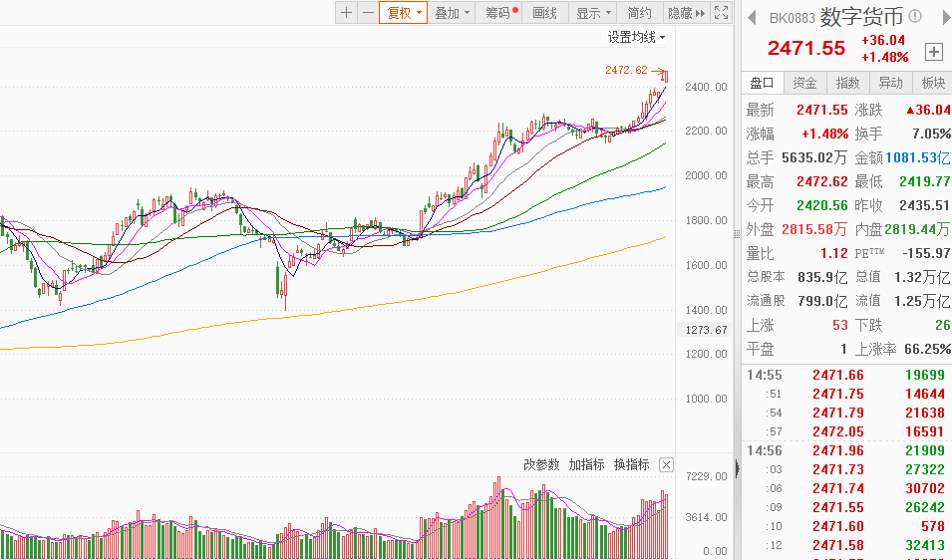
Task: Collapse the side panel with splitter arrow
Action: pos(740,468)
